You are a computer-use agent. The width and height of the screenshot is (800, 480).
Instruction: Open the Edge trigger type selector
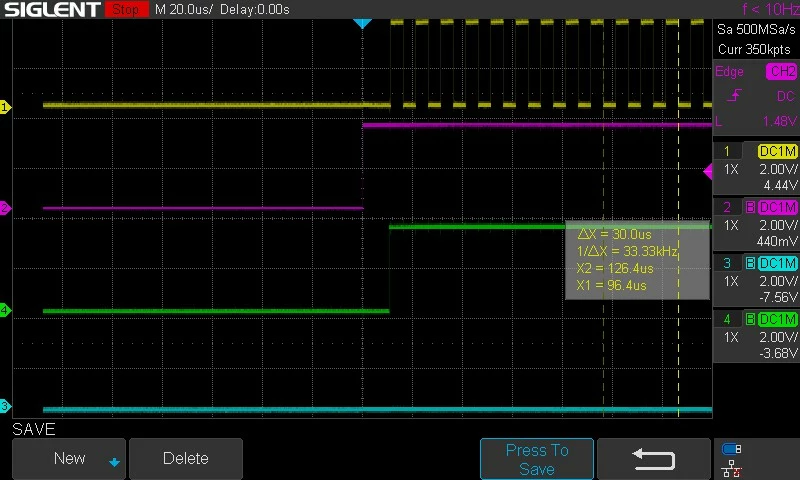coord(729,71)
